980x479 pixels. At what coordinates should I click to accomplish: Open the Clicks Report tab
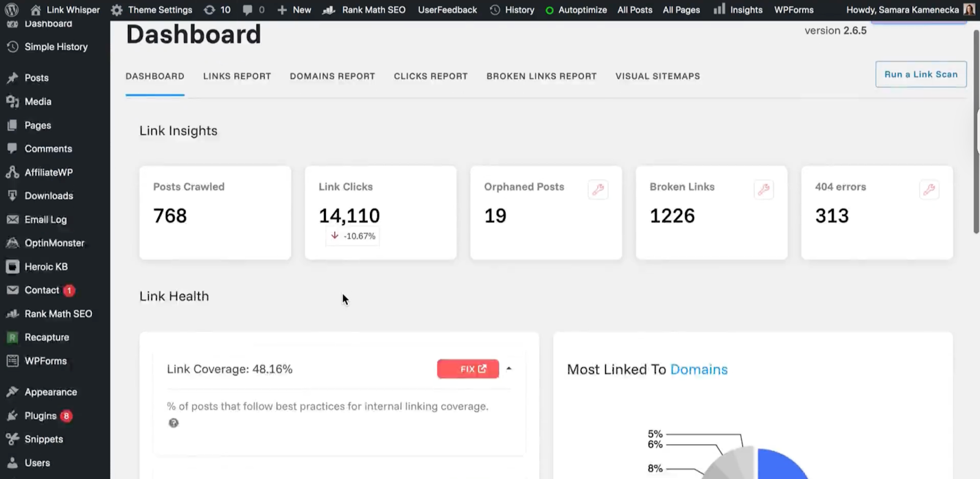pyautogui.click(x=431, y=76)
